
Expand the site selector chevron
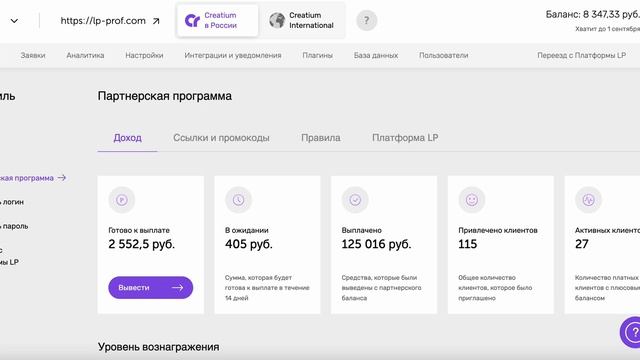point(14,21)
